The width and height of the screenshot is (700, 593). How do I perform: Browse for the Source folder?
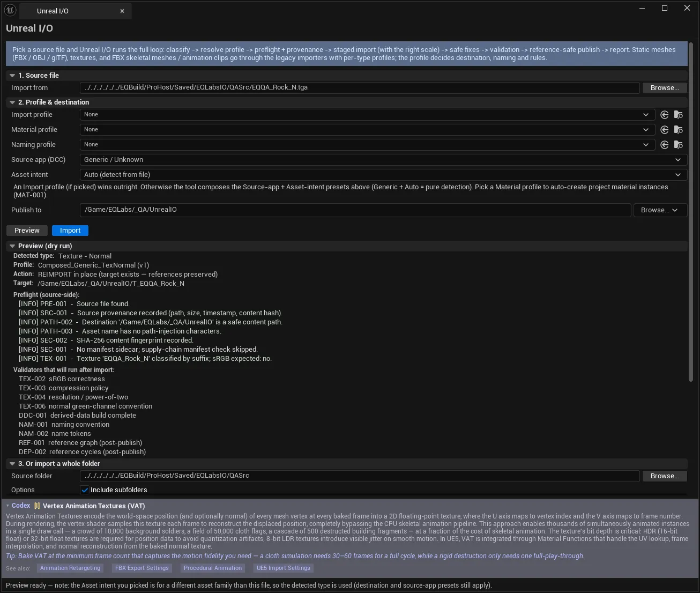coord(665,476)
